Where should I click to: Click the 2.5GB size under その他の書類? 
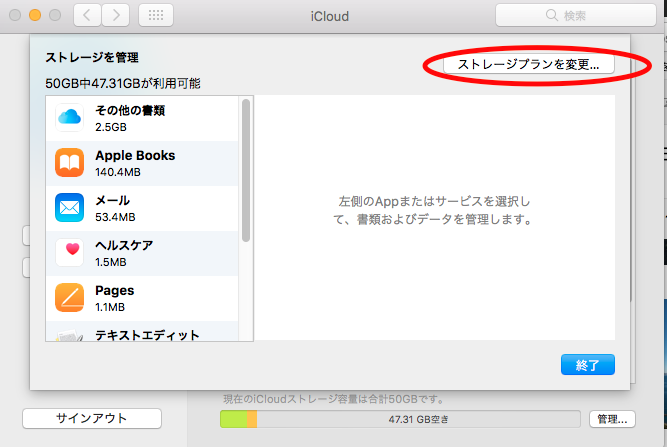pos(111,127)
